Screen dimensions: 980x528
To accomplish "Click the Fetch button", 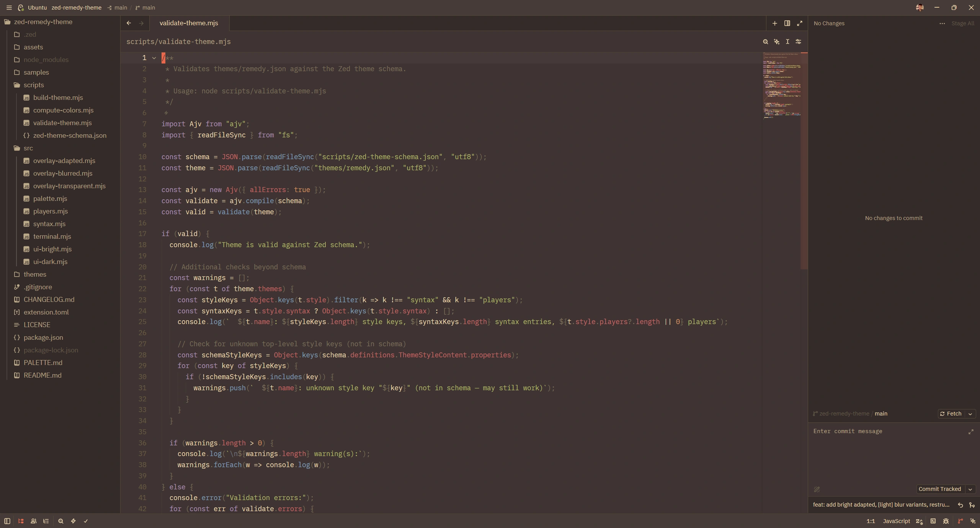I will 951,414.
